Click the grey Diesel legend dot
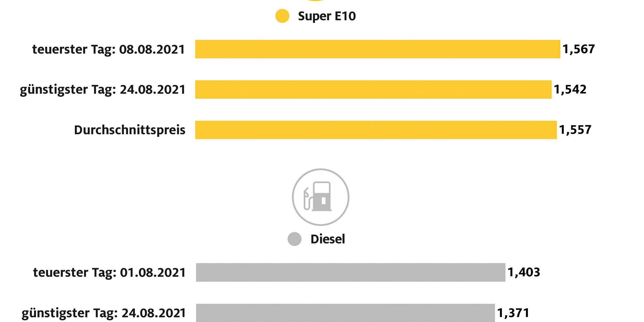 (294, 239)
